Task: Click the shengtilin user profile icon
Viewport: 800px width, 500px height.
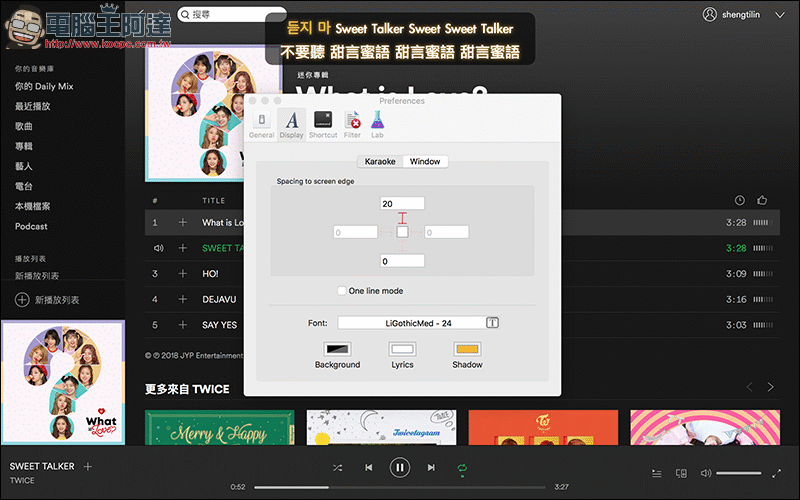Action: tap(710, 14)
